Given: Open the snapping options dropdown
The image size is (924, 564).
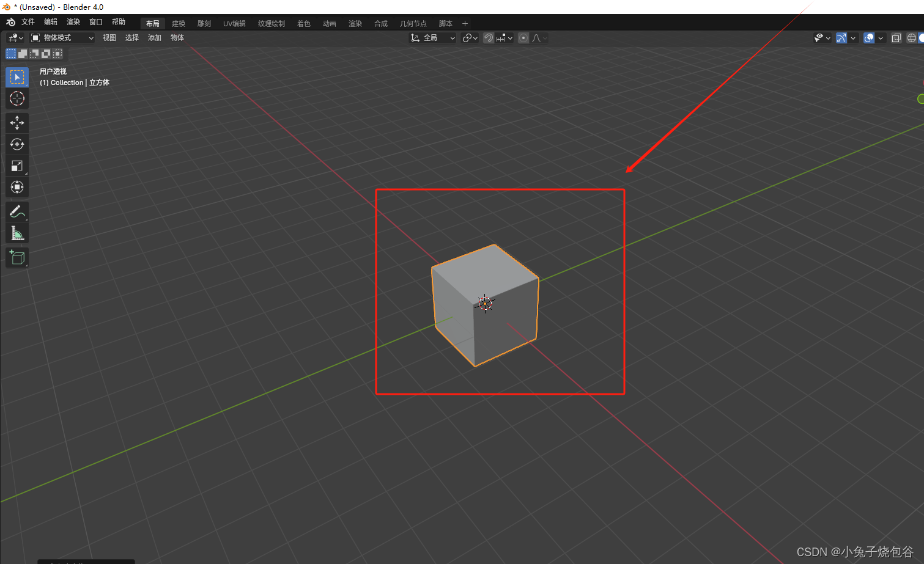Looking at the screenshot, I should click(505, 38).
